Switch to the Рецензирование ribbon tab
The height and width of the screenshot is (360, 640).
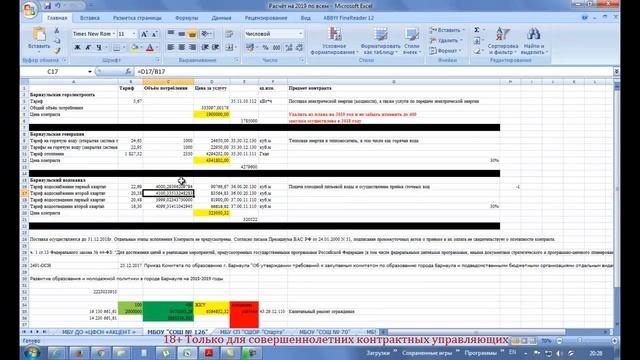point(266,18)
